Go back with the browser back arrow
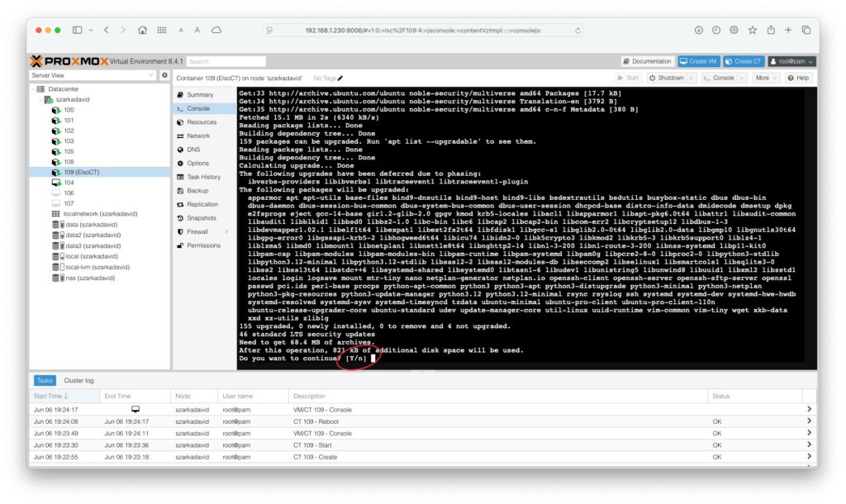846x504 pixels. (x=107, y=31)
